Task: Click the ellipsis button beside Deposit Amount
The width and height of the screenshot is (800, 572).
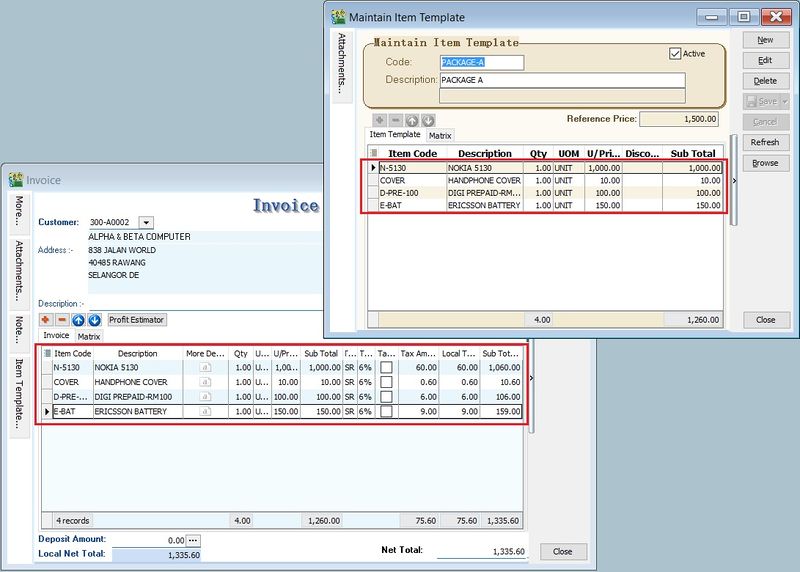Action: point(194,540)
